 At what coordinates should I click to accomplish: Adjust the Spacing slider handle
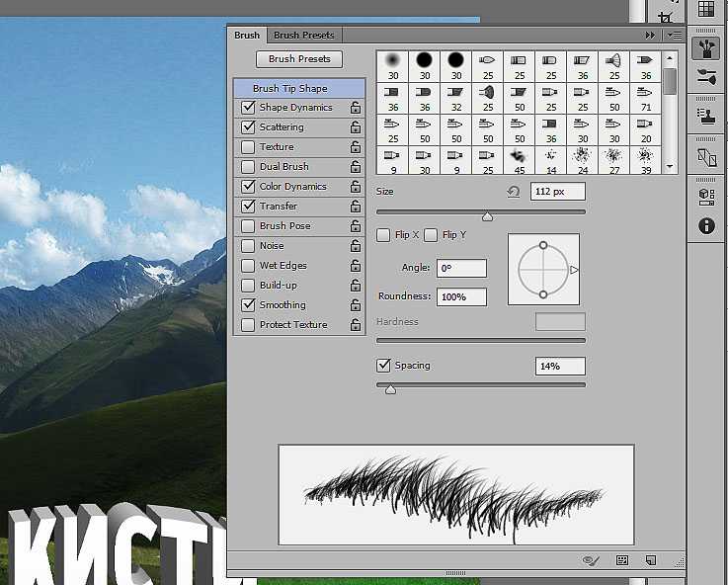click(x=390, y=389)
